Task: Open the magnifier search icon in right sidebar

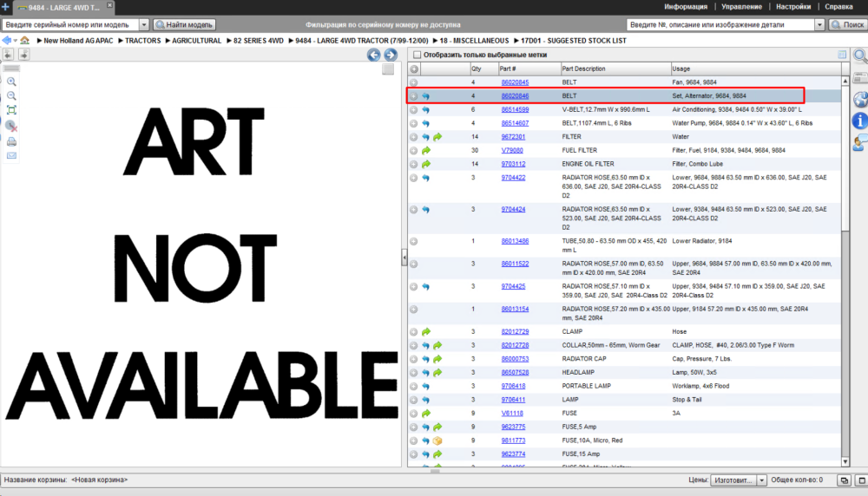Action: pyautogui.click(x=860, y=55)
